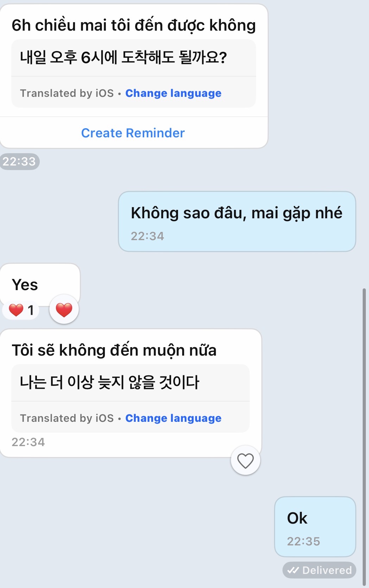The width and height of the screenshot is (369, 588).
Task: Tap the red heart reaction button beside Yes
Action: pyautogui.click(x=64, y=310)
